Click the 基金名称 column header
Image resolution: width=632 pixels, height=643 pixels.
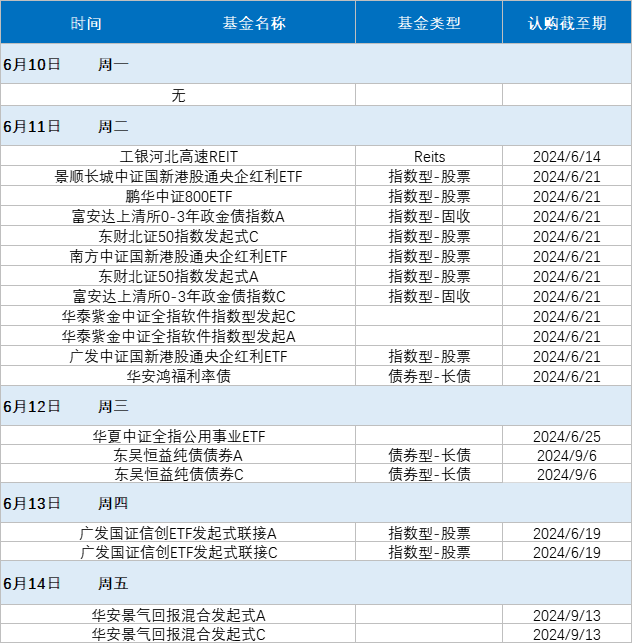click(x=254, y=23)
